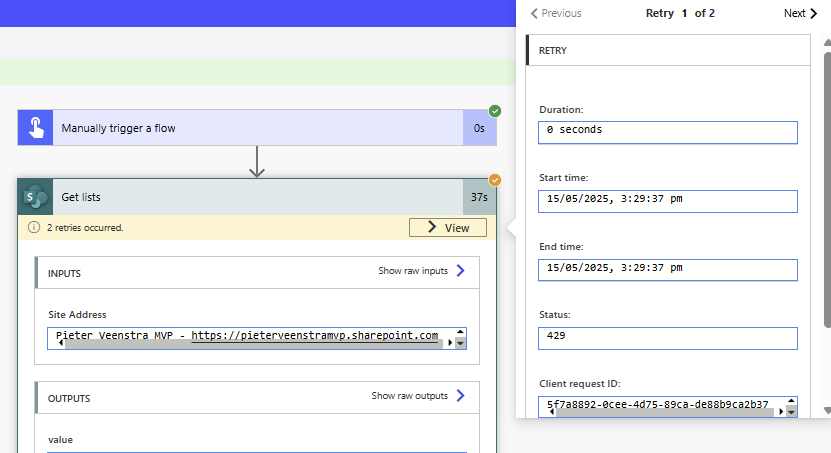The width and height of the screenshot is (831, 453).
Task: Click Client request ID down scroll arrow
Action: (x=791, y=412)
